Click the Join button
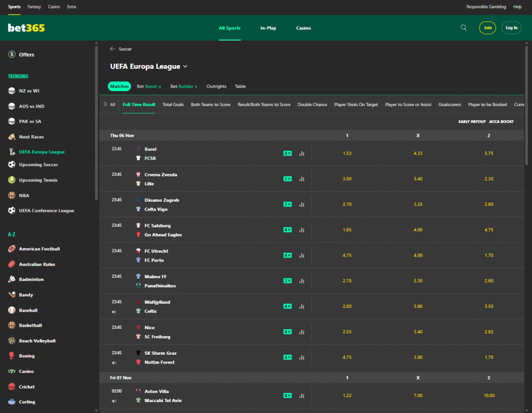 [x=487, y=28]
